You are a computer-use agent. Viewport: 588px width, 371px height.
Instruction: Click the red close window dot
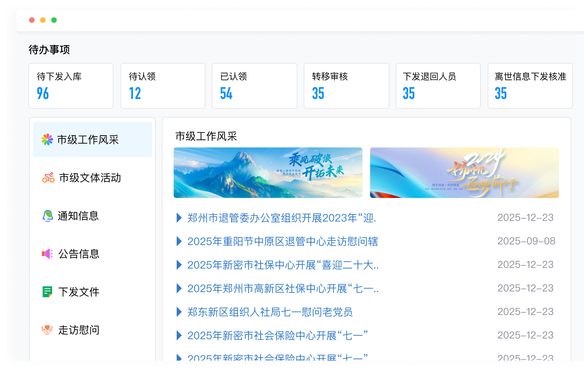pyautogui.click(x=32, y=20)
